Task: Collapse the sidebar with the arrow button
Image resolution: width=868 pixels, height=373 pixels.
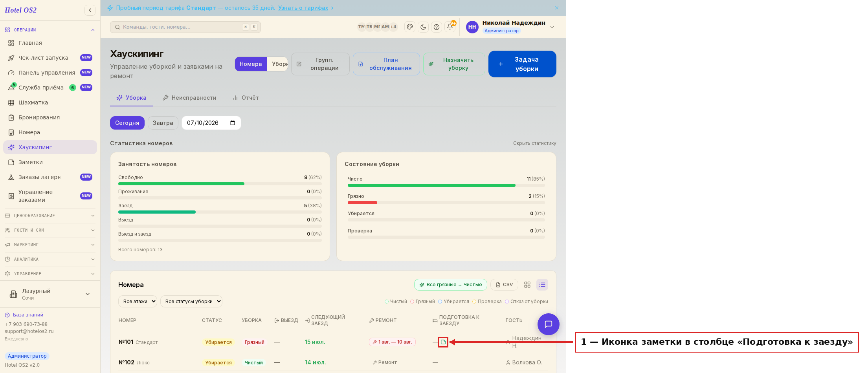Action: (x=90, y=10)
